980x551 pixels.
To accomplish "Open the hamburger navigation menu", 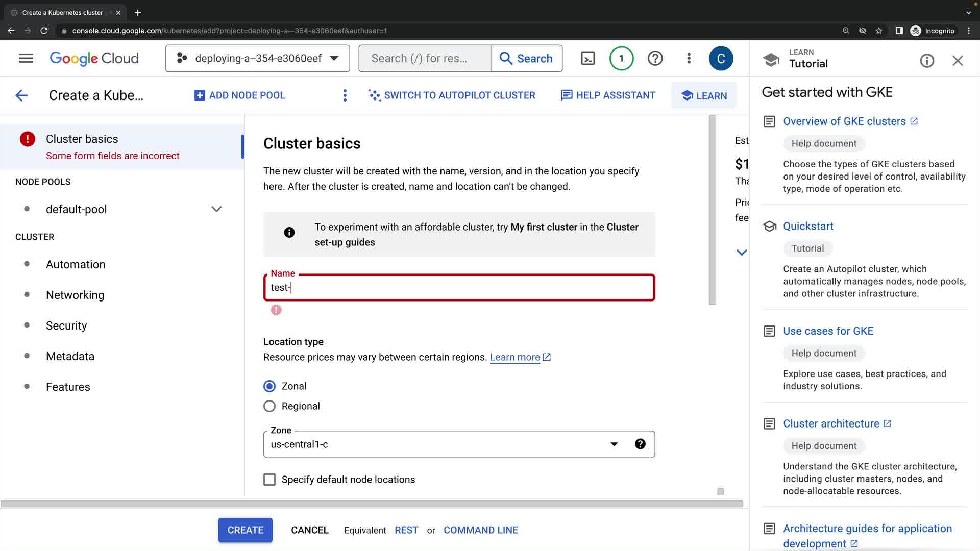I will point(26,59).
